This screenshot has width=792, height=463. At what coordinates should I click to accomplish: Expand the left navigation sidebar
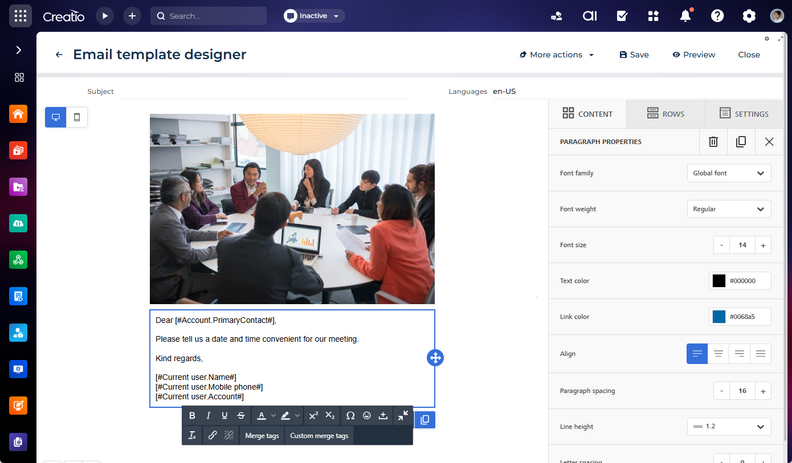point(19,50)
